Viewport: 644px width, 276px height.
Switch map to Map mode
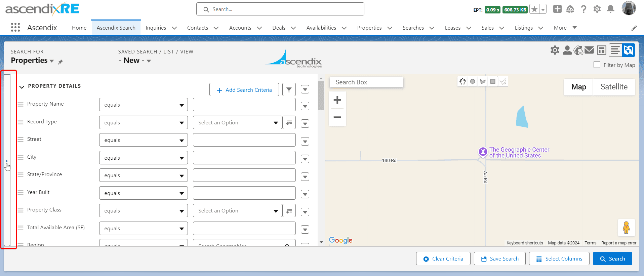578,87
